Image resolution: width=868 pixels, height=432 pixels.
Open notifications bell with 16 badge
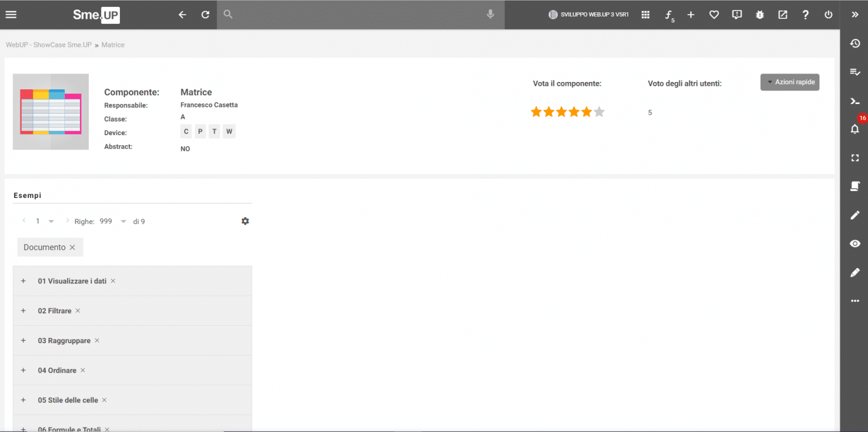855,129
